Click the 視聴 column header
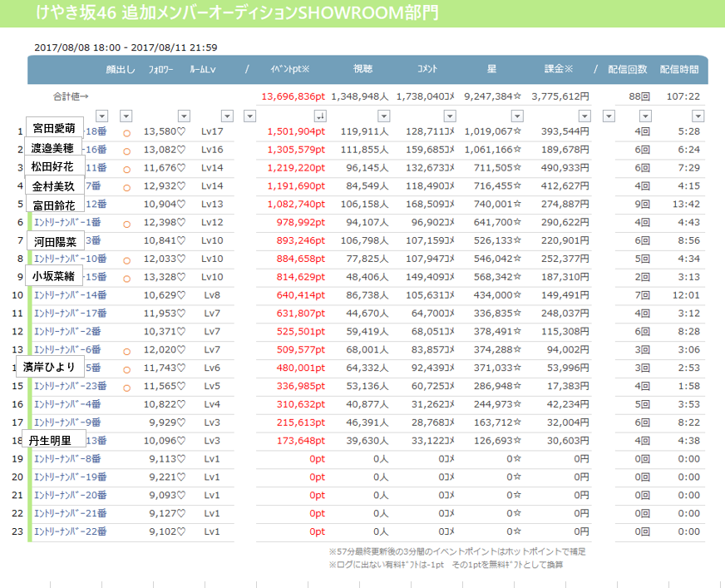The image size is (725, 588). (x=363, y=69)
